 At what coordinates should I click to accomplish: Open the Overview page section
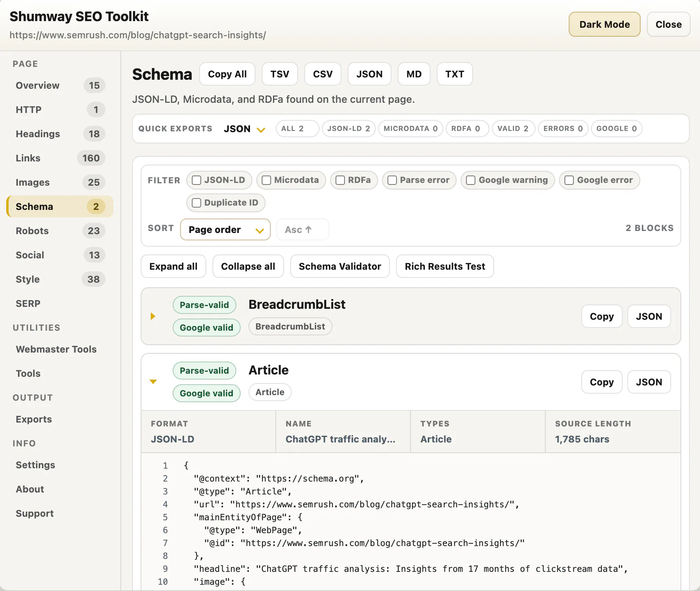click(60, 86)
